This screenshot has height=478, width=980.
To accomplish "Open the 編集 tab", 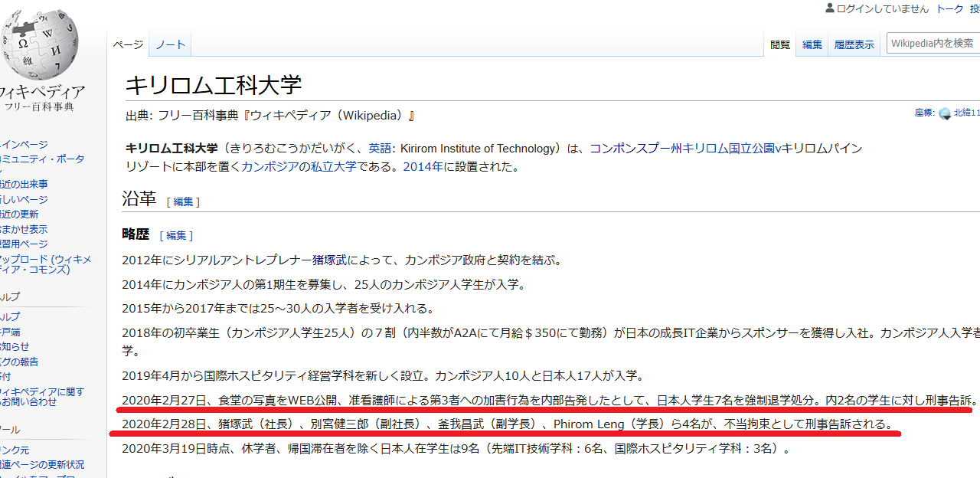I will coord(812,45).
